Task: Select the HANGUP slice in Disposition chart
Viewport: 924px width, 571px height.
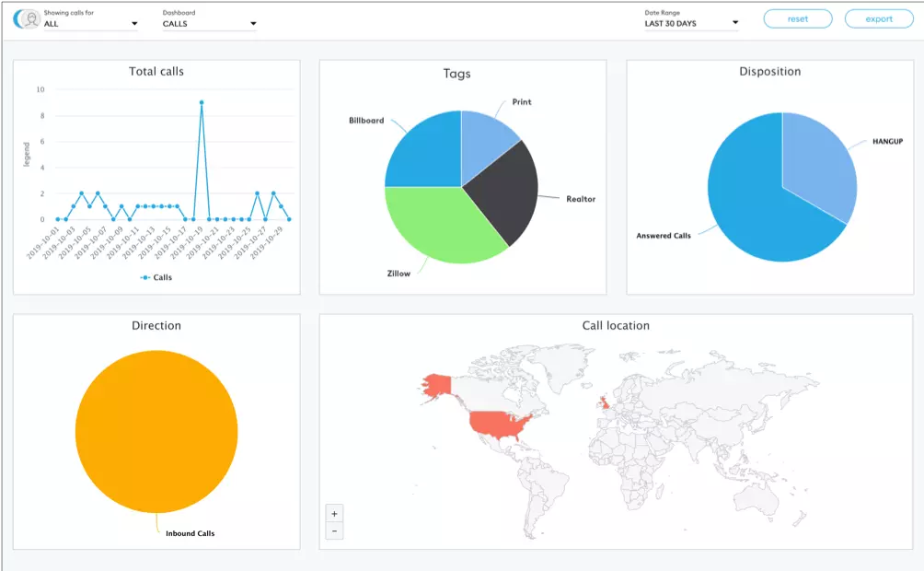Action: click(x=819, y=170)
